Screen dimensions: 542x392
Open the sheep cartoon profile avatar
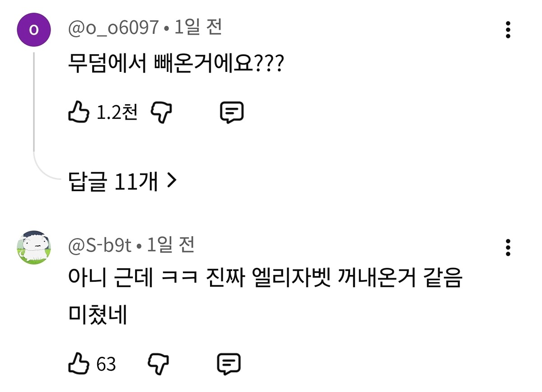pos(34,247)
